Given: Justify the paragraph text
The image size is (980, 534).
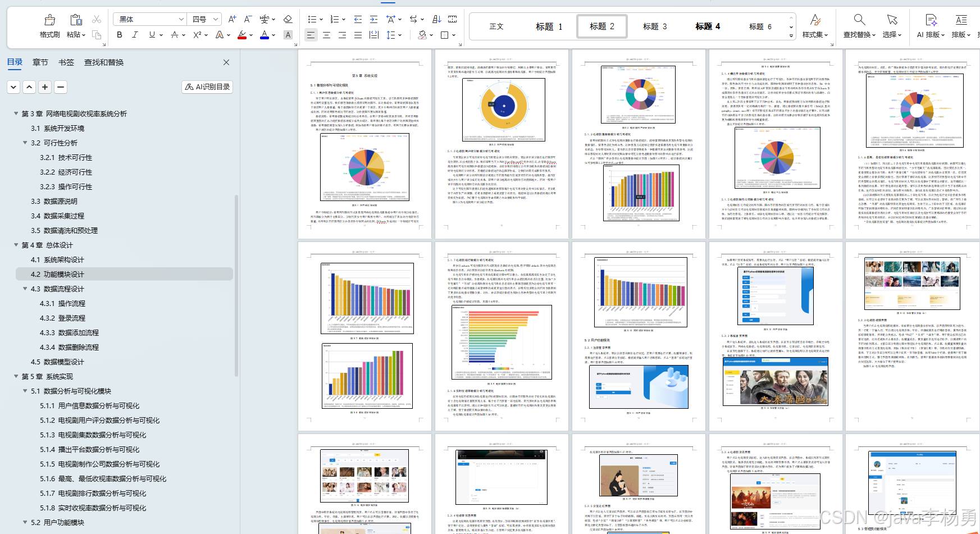Looking at the screenshot, I should (x=358, y=35).
